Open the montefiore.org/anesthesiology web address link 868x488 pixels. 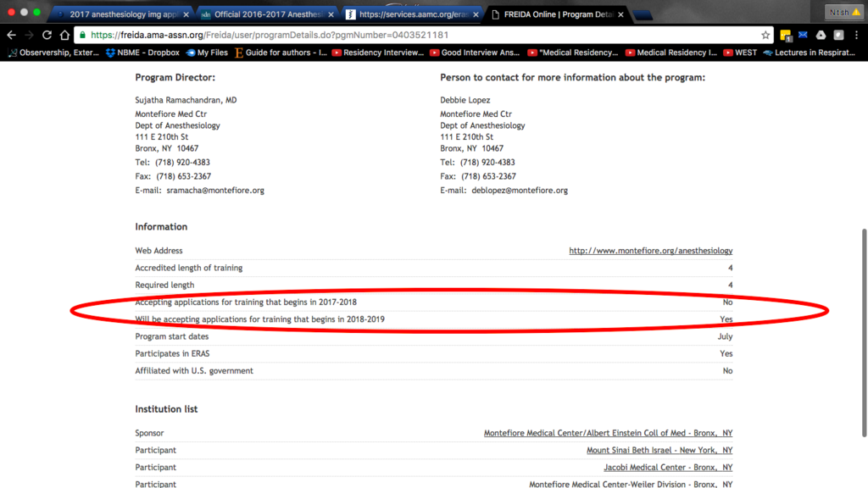650,251
